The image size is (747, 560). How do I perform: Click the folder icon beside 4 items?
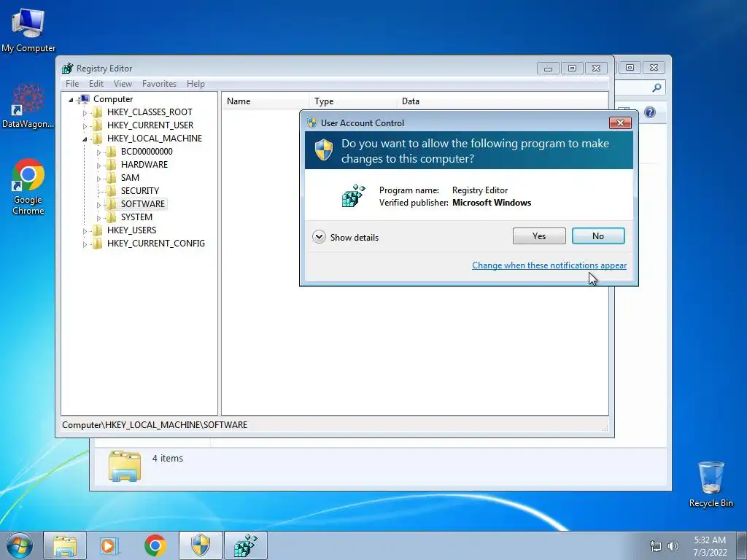125,466
